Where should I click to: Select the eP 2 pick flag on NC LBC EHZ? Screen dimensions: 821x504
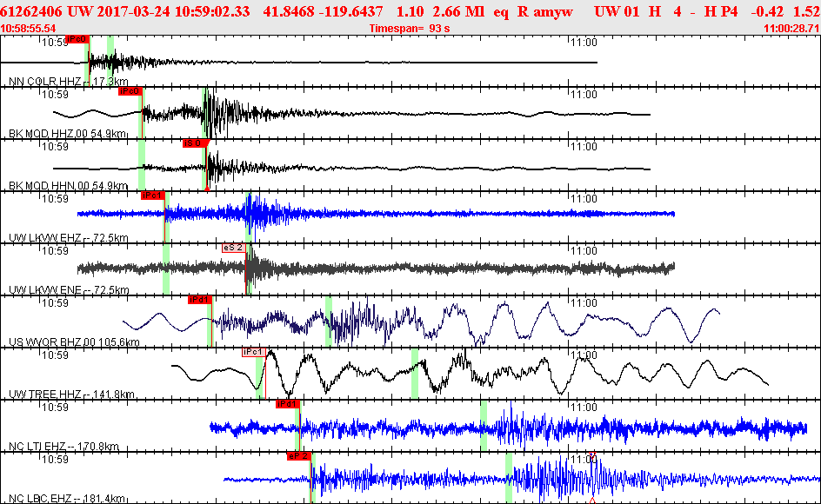coord(298,456)
